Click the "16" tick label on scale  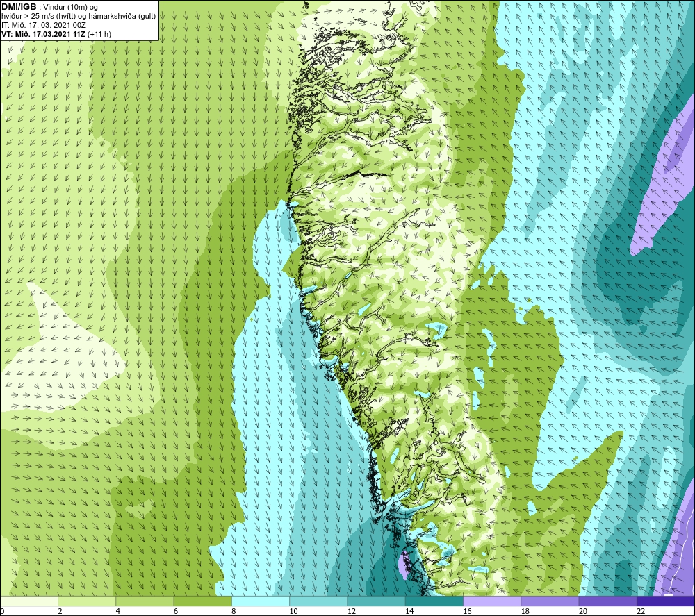(x=467, y=612)
